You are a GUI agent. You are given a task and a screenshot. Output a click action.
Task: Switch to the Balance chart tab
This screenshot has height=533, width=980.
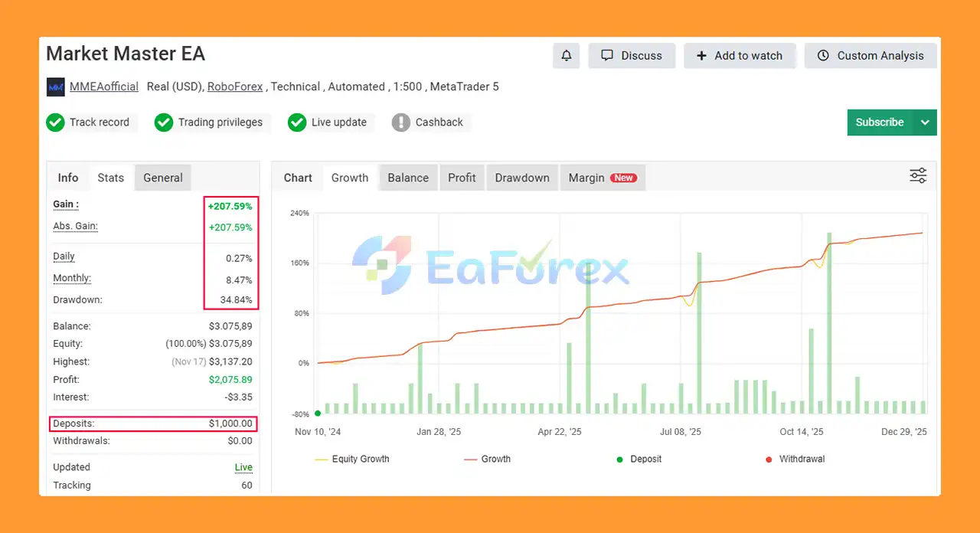[x=408, y=178]
